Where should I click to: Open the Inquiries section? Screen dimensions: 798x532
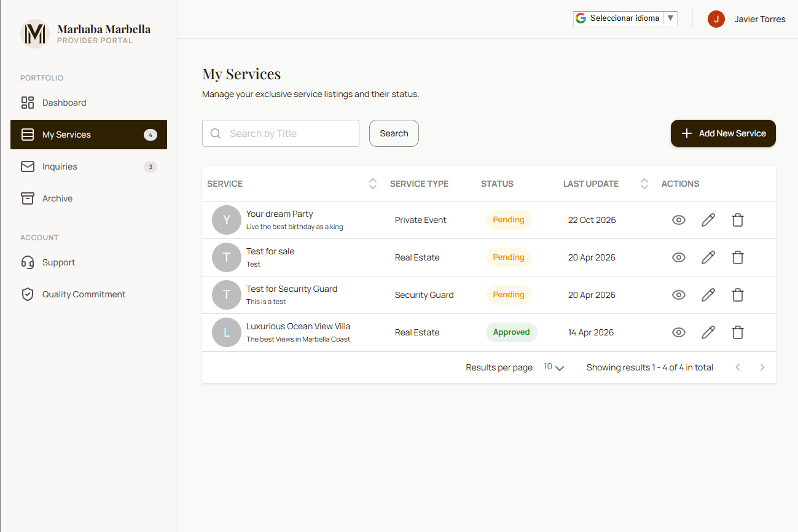(88, 166)
